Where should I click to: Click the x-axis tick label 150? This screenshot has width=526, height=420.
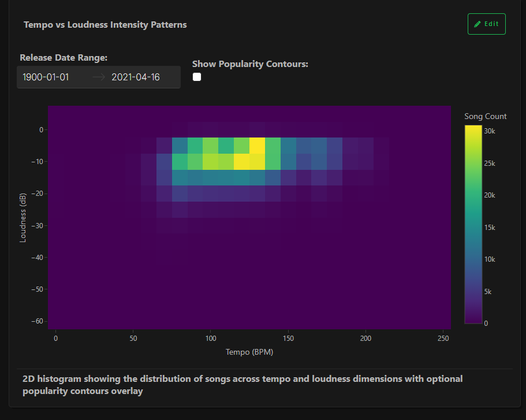288,339
